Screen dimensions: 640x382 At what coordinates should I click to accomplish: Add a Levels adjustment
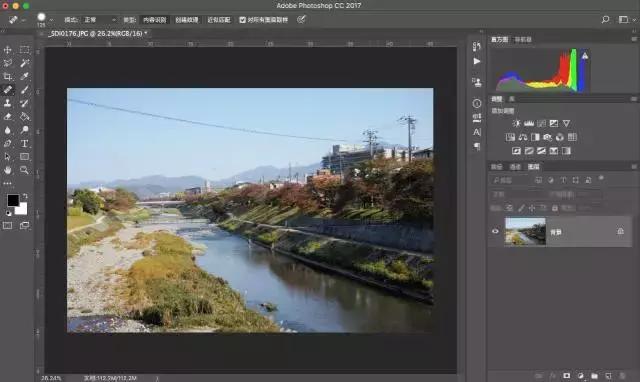pyautogui.click(x=529, y=123)
